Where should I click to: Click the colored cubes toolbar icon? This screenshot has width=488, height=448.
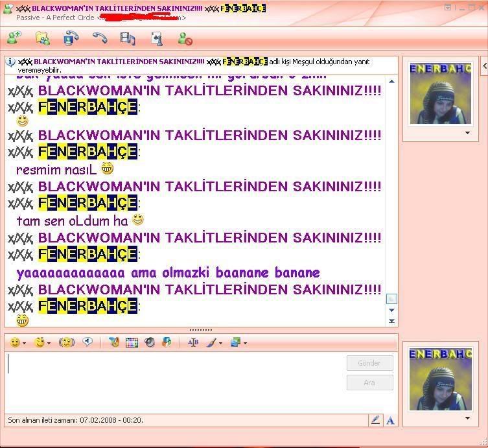(167, 342)
